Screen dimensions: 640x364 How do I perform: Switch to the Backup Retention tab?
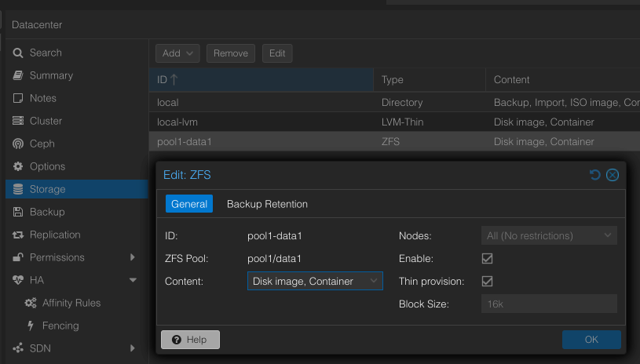coord(267,204)
